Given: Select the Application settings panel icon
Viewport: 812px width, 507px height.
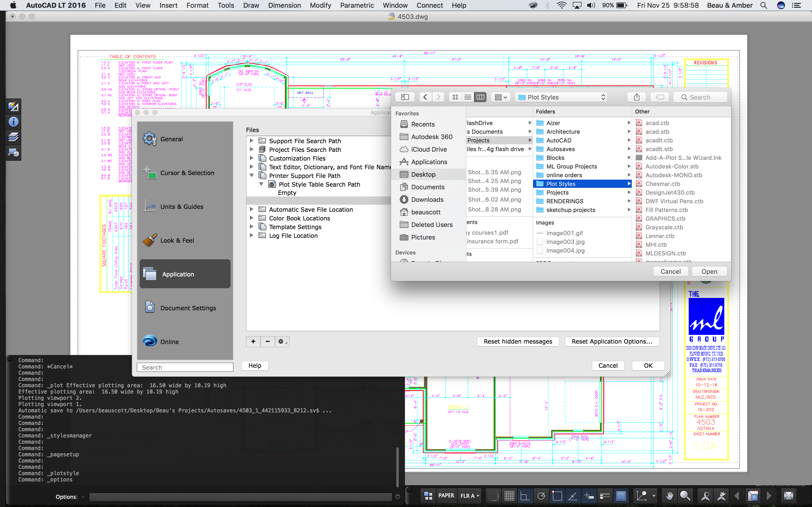Looking at the screenshot, I should (x=151, y=273).
